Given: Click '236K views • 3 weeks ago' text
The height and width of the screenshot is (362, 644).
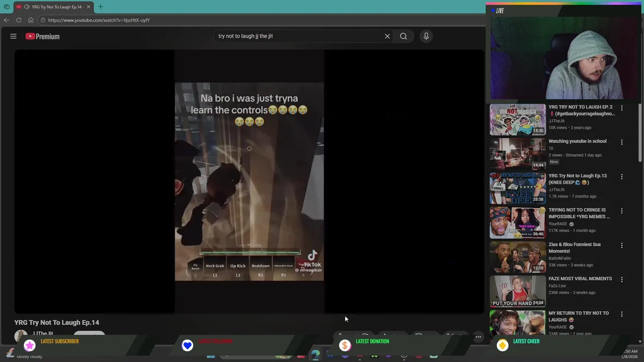Looking at the screenshot, I should [x=572, y=293].
